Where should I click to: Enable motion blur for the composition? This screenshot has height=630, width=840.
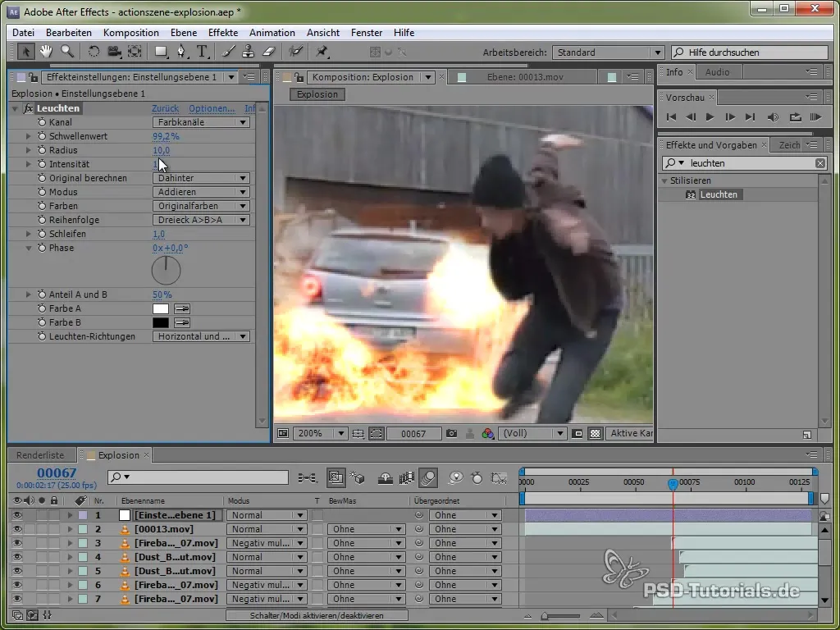(x=427, y=477)
